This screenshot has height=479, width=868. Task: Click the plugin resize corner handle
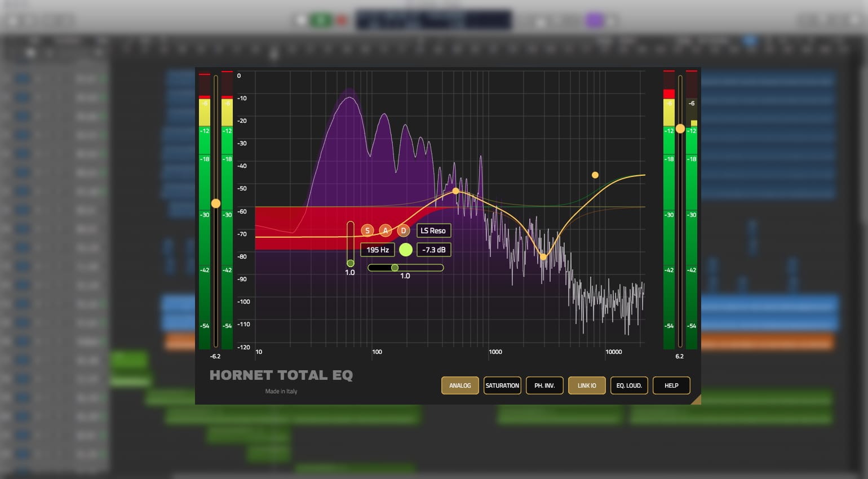tap(696, 400)
